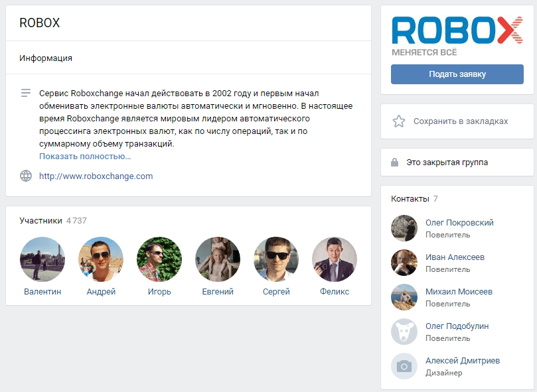Open Олег Подобулин's default dog avatar
The image size is (537, 392).
[x=404, y=332]
